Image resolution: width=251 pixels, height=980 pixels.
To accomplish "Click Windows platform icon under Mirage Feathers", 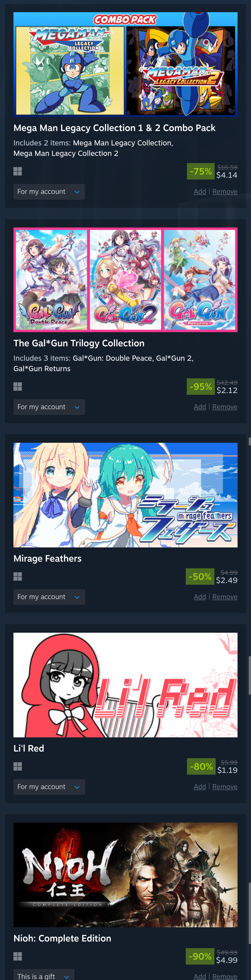I will tap(17, 576).
